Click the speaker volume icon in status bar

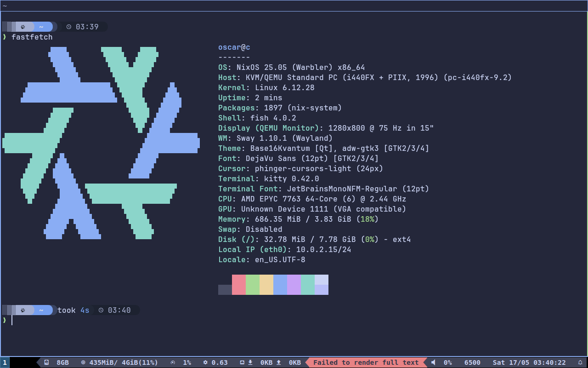coord(433,362)
